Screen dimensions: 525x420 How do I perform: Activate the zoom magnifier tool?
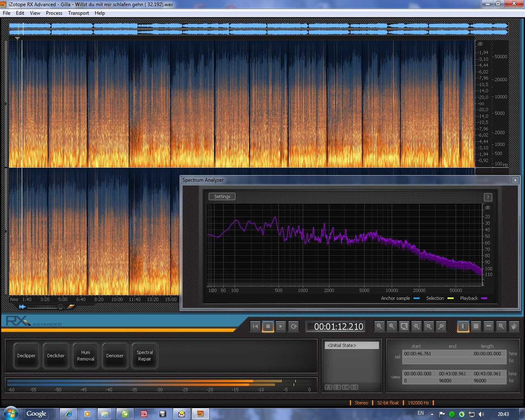[501, 326]
